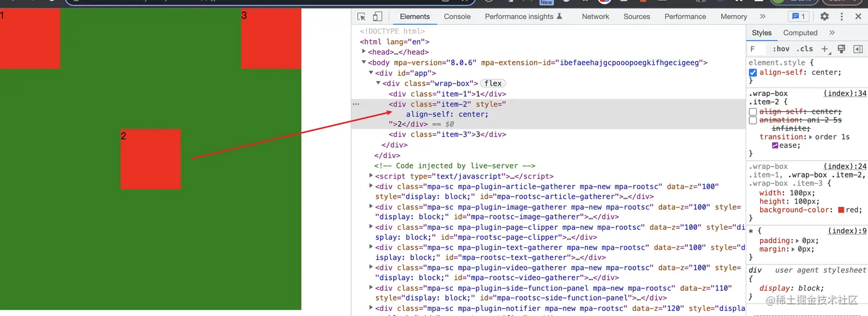The image size is (868, 316).
Task: Click the 'Code injected by live-server' comment
Action: click(455, 165)
